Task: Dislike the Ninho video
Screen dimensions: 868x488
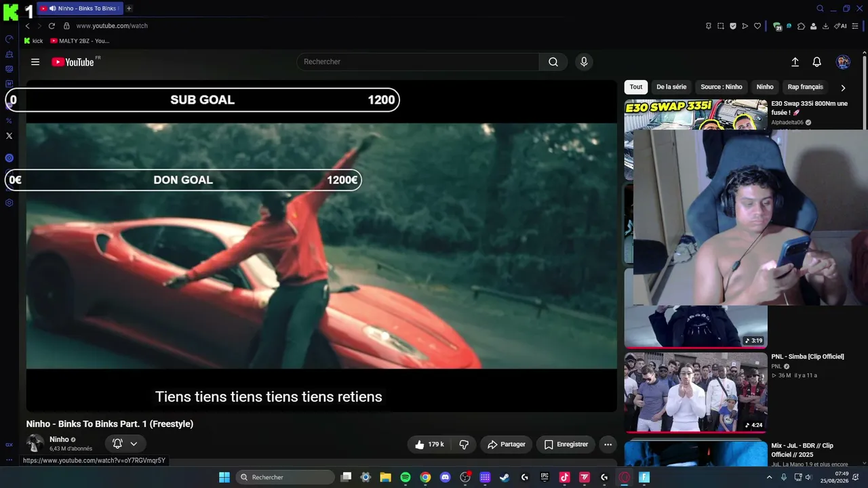Action: (x=464, y=445)
